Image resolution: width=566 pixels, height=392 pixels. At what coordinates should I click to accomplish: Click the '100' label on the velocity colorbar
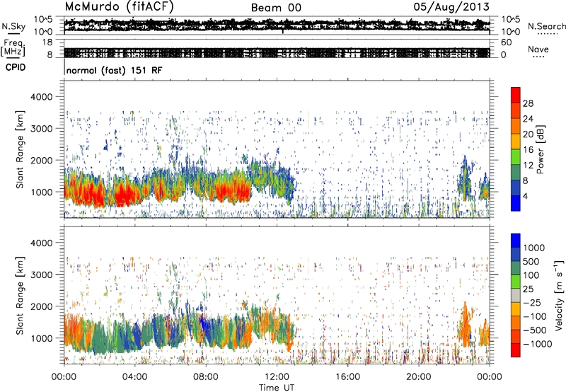[531, 275]
